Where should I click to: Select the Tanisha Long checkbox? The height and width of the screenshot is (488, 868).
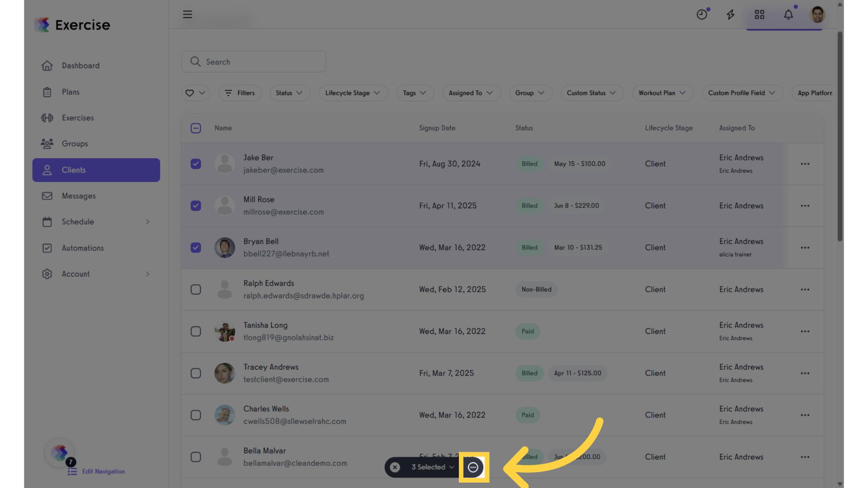coord(196,331)
